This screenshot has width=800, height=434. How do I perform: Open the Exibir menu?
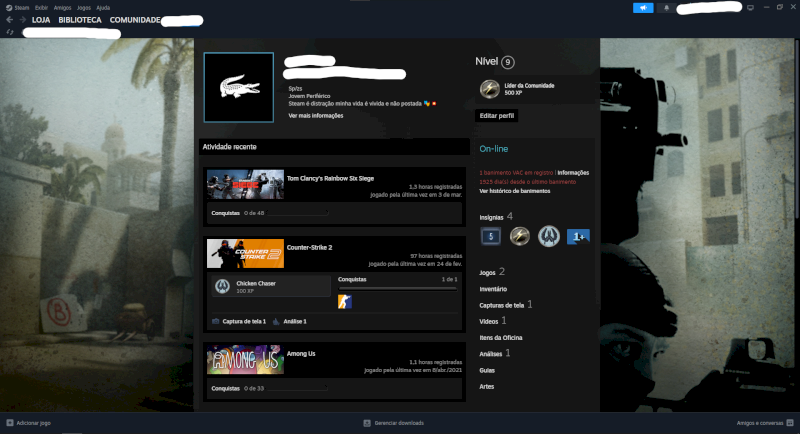pos(41,8)
